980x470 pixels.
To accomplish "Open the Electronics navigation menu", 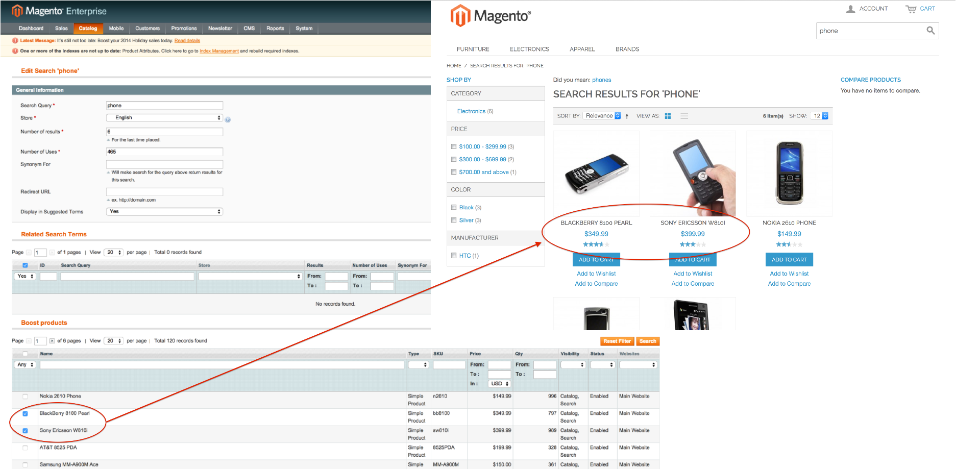I will [x=529, y=50].
